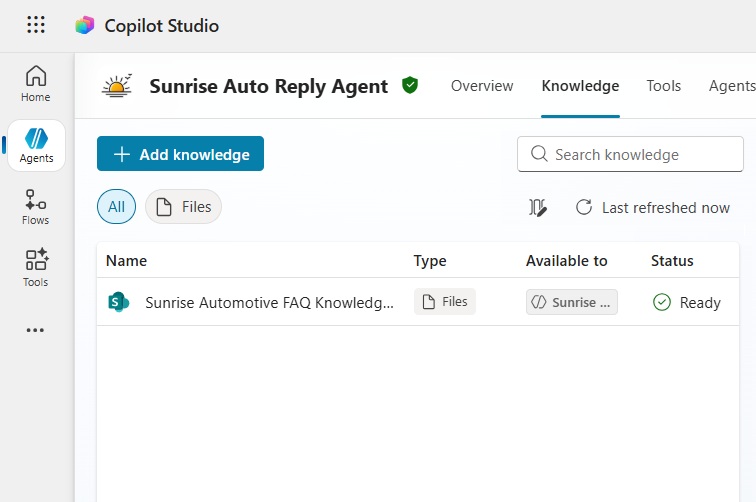Open Flows in the left sidebar
Screen dimensions: 756x502
(36, 207)
